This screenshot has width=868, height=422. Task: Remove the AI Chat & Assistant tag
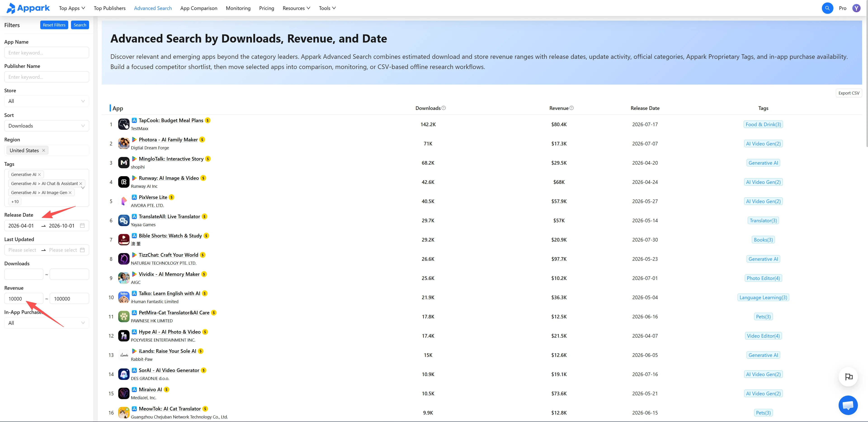(80, 183)
